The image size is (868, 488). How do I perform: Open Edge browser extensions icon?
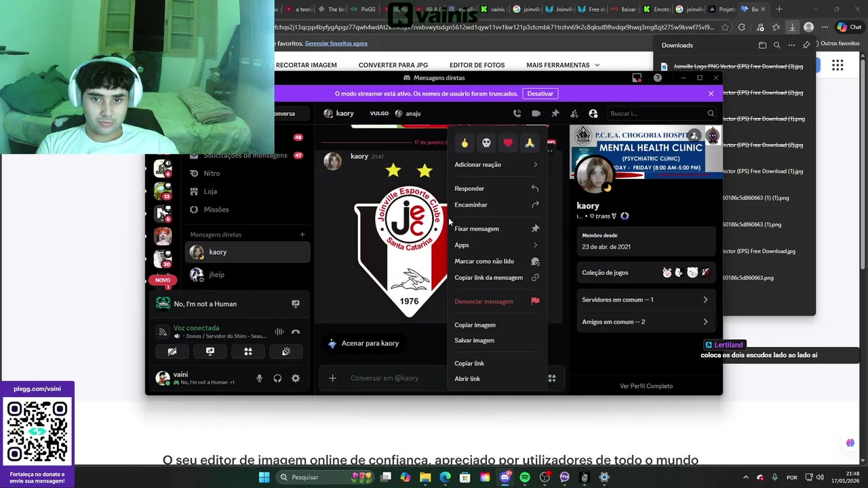pos(741,27)
